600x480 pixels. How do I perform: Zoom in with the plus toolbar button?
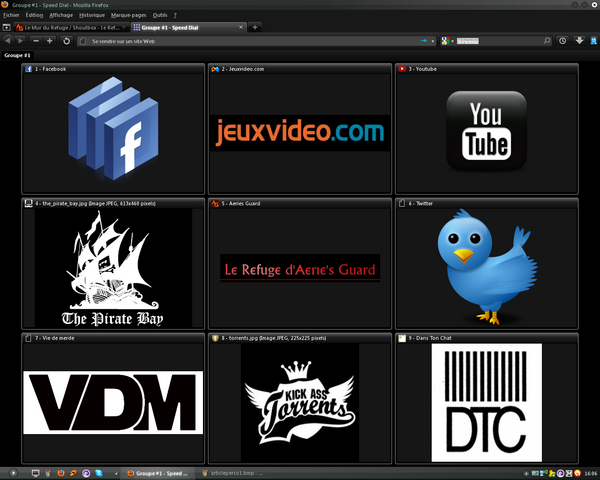(x=49, y=41)
